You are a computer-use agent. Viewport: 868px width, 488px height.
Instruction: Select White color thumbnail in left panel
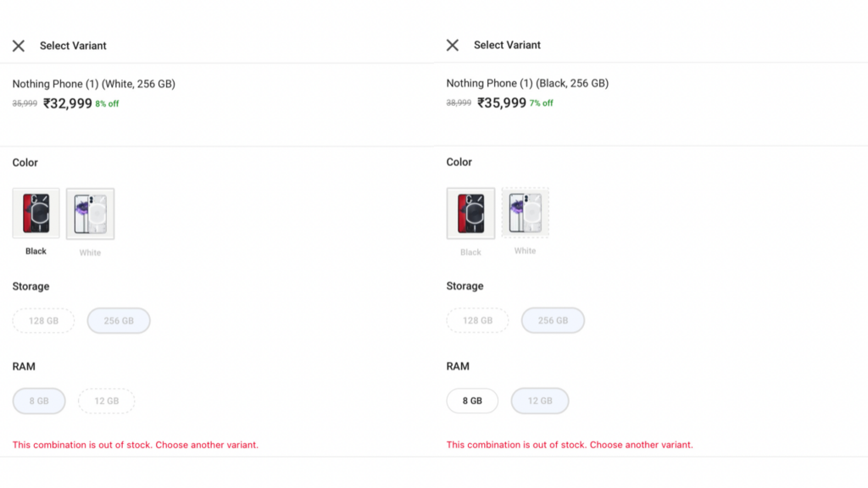(91, 213)
